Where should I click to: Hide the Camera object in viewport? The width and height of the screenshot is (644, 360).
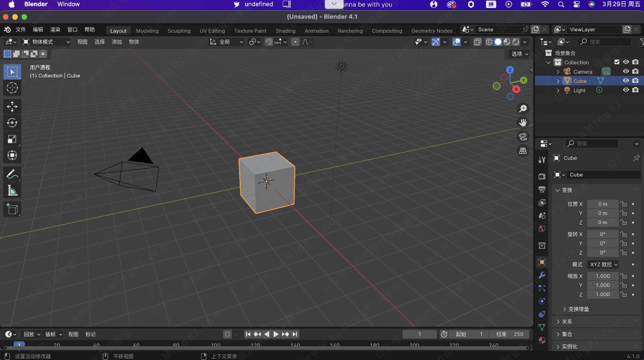point(626,72)
